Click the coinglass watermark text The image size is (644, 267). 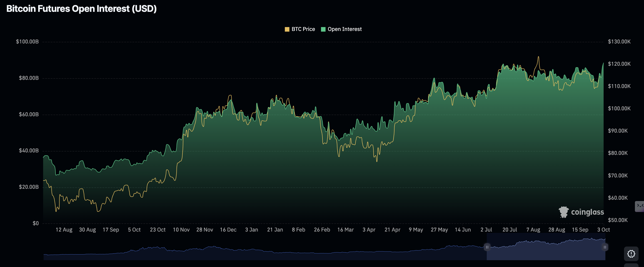[x=587, y=212]
